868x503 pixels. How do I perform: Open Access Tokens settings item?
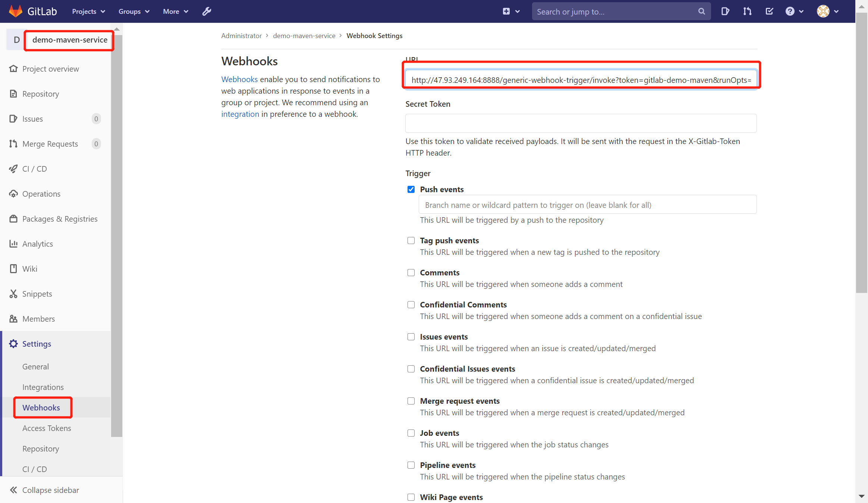pyautogui.click(x=47, y=428)
